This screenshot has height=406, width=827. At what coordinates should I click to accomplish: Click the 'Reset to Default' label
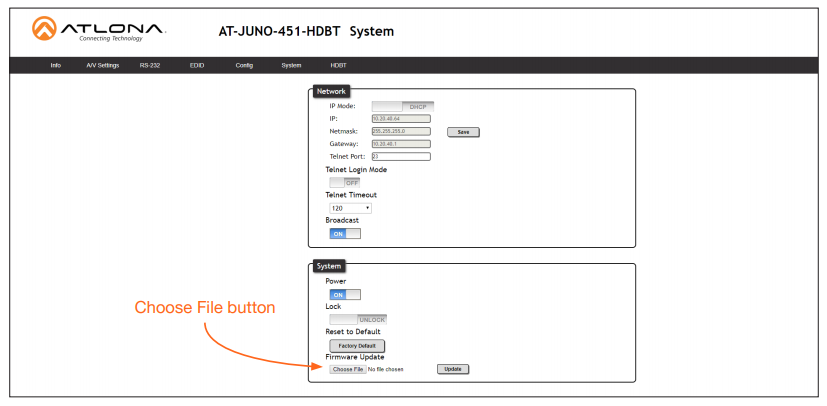353,332
